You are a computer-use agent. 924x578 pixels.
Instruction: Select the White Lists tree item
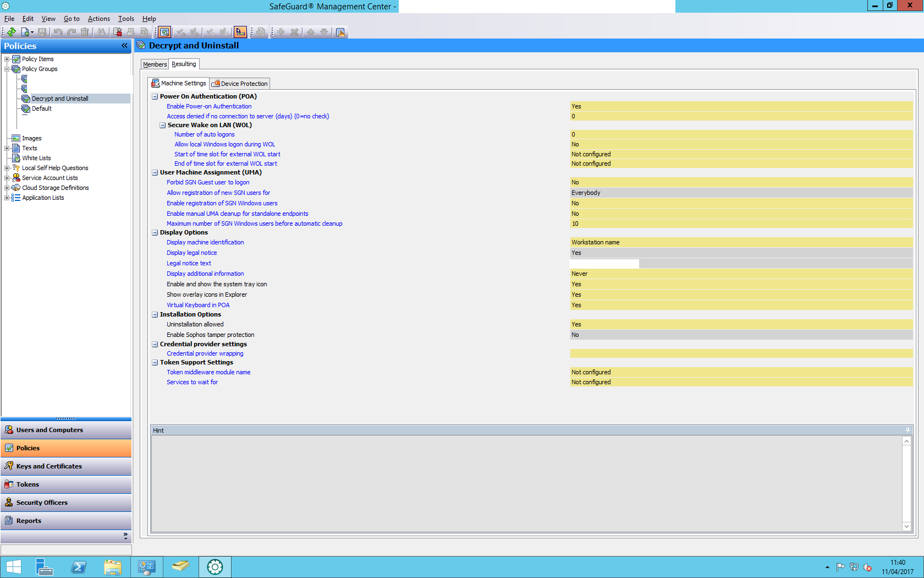point(36,158)
